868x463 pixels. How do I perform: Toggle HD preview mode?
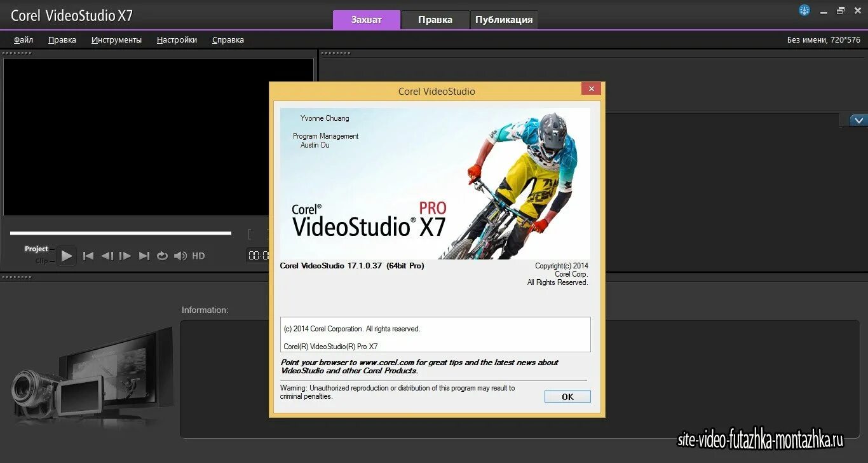point(198,256)
